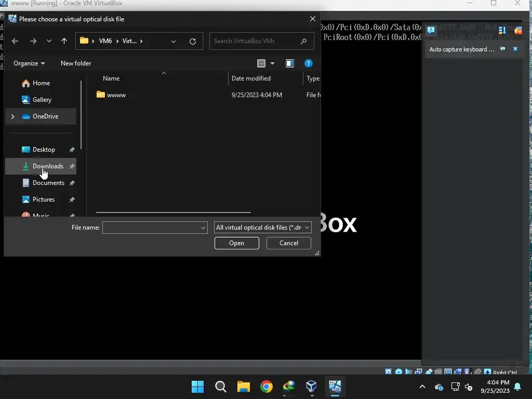Screen dimensions: 532x399
Task: Click the pin icon next to Documents
Action: 72,183
